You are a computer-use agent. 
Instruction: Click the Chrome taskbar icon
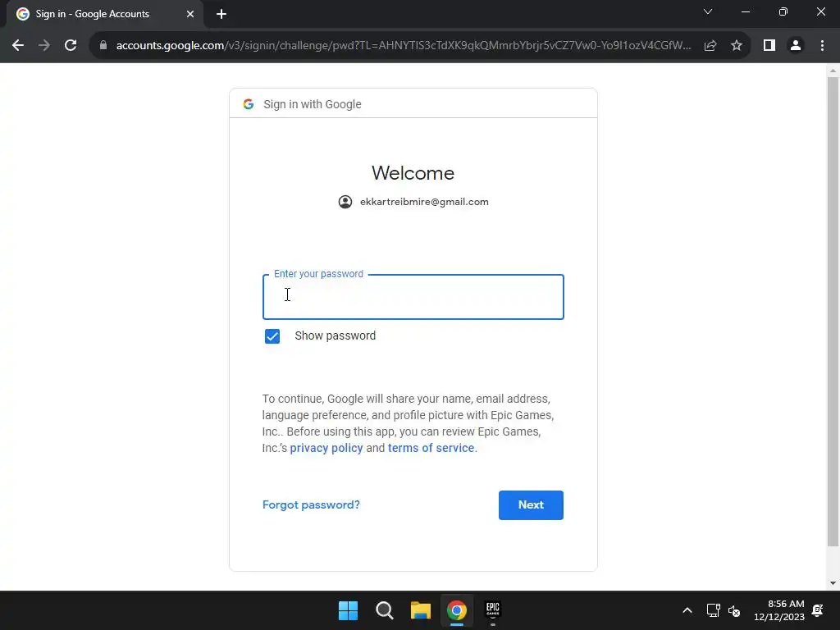[457, 610]
